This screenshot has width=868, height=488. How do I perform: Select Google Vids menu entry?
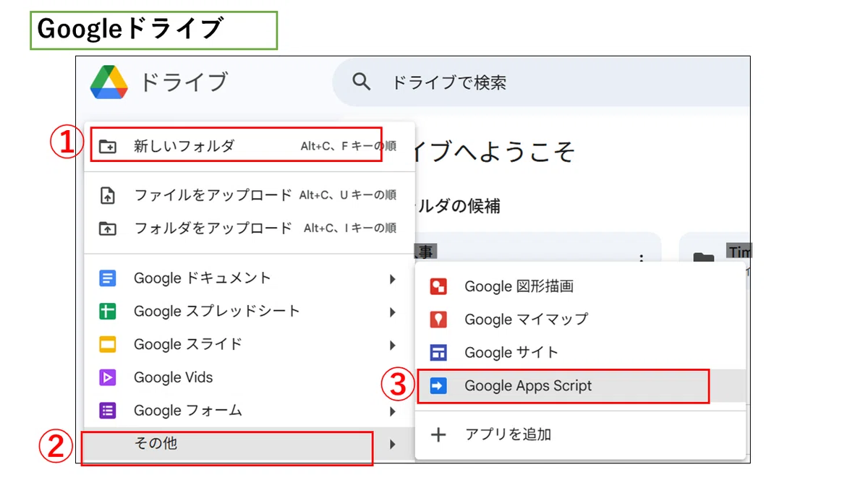pos(250,377)
